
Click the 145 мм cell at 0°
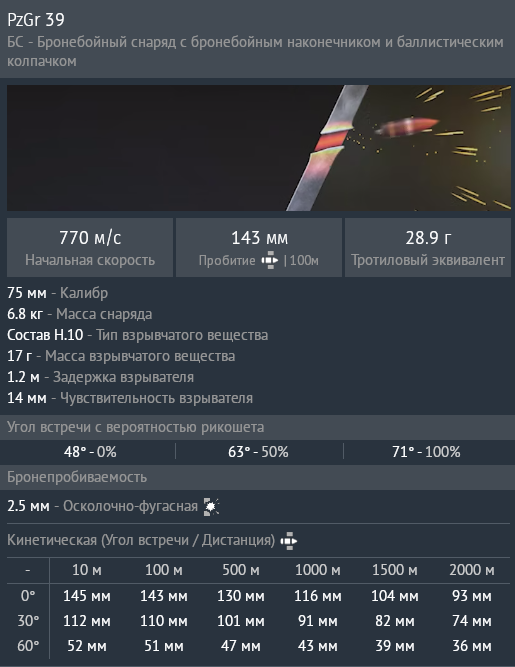point(87,596)
